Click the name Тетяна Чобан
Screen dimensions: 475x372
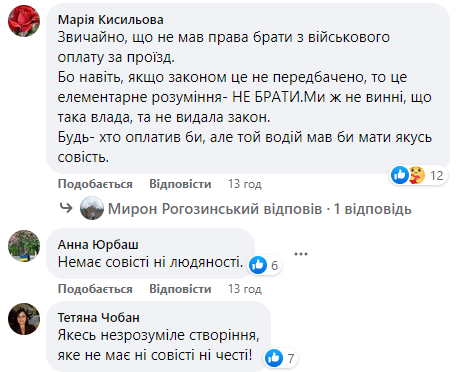(x=99, y=318)
